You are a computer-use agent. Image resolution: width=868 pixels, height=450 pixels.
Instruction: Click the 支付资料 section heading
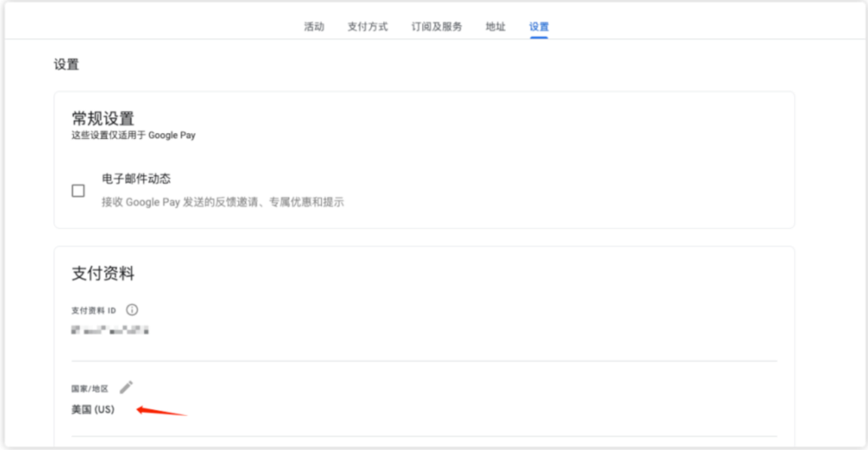coord(103,274)
